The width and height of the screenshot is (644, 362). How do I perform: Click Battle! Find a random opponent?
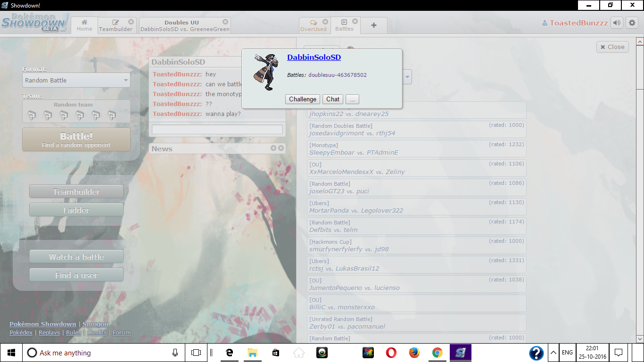click(x=76, y=140)
